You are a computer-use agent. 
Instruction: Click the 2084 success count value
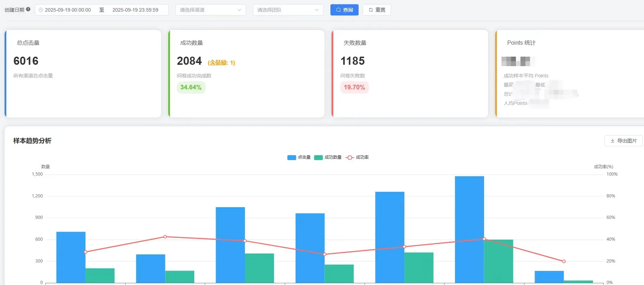(x=189, y=61)
